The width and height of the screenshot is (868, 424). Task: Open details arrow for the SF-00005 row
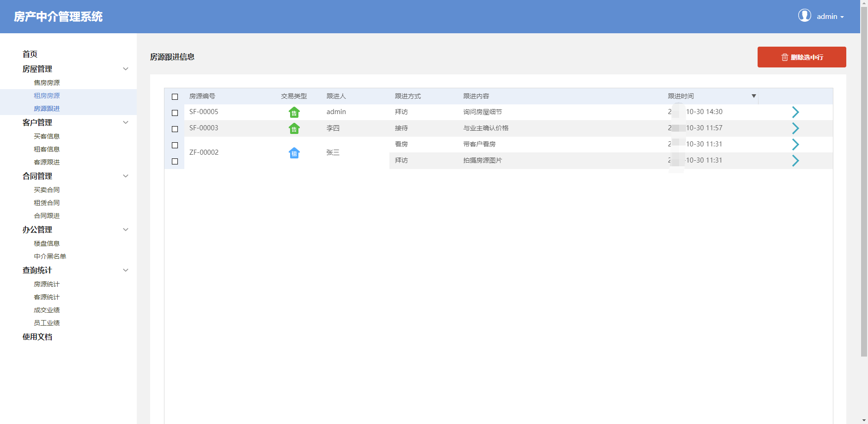[795, 112]
